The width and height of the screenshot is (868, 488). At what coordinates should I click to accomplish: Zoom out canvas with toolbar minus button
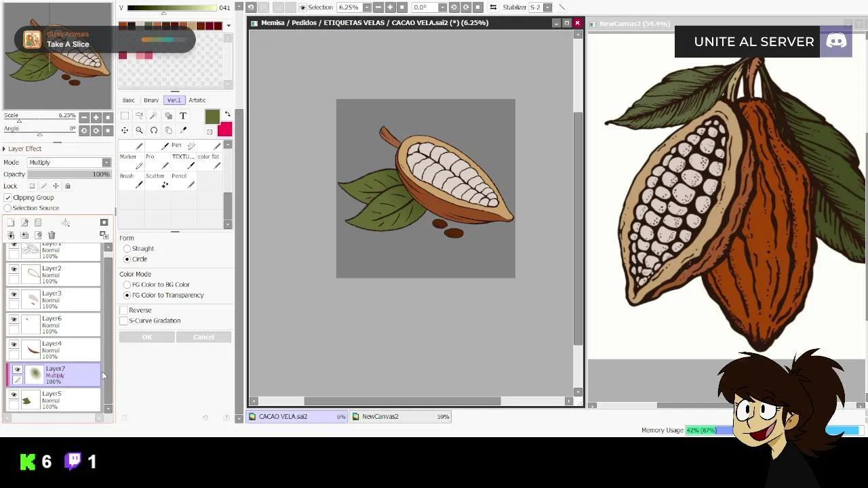(378, 7)
